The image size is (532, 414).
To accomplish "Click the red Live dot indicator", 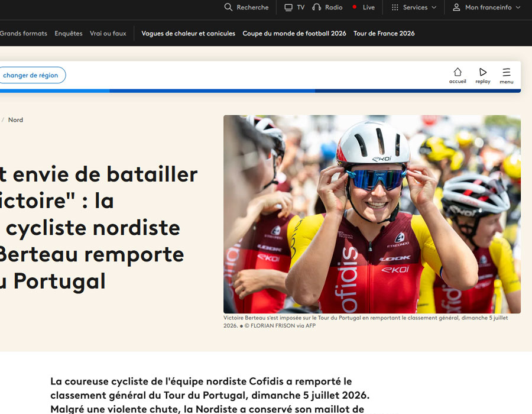I will (355, 7).
